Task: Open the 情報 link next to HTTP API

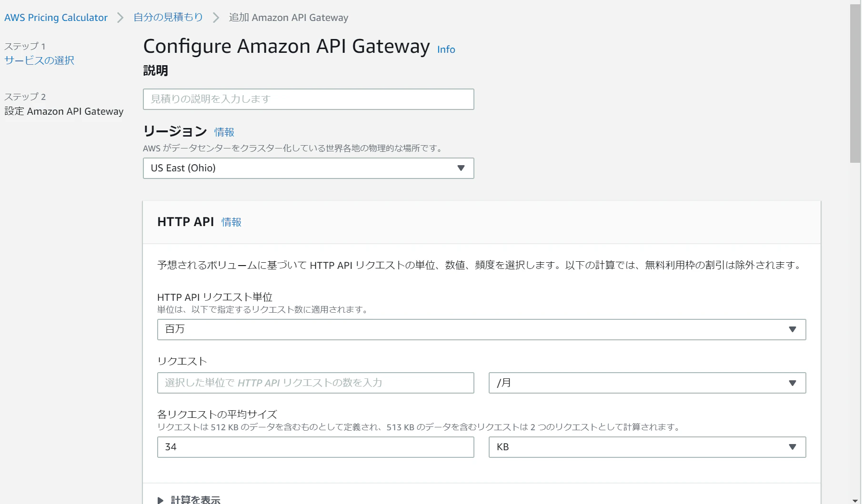Action: [x=231, y=222]
